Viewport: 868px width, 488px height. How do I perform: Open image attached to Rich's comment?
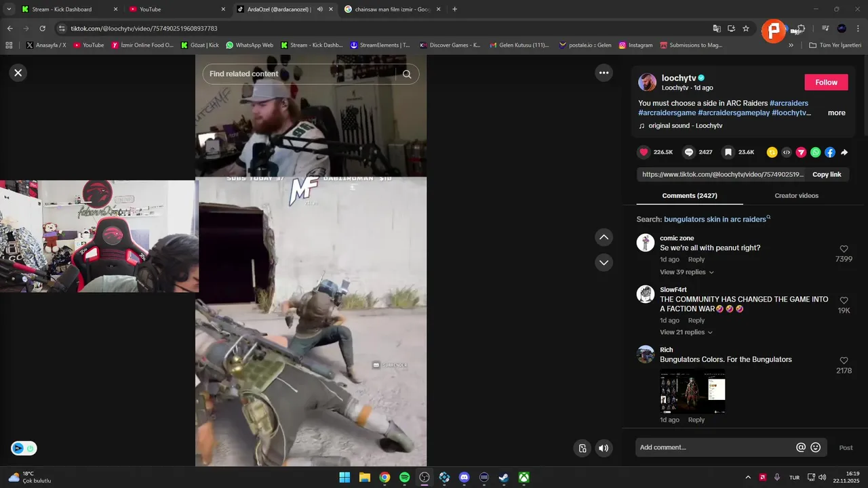coord(692,390)
